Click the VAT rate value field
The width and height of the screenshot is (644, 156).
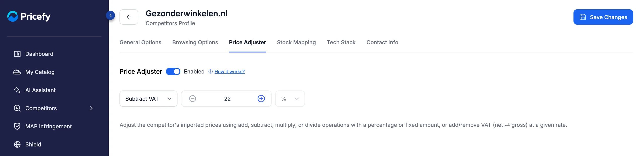point(227,99)
